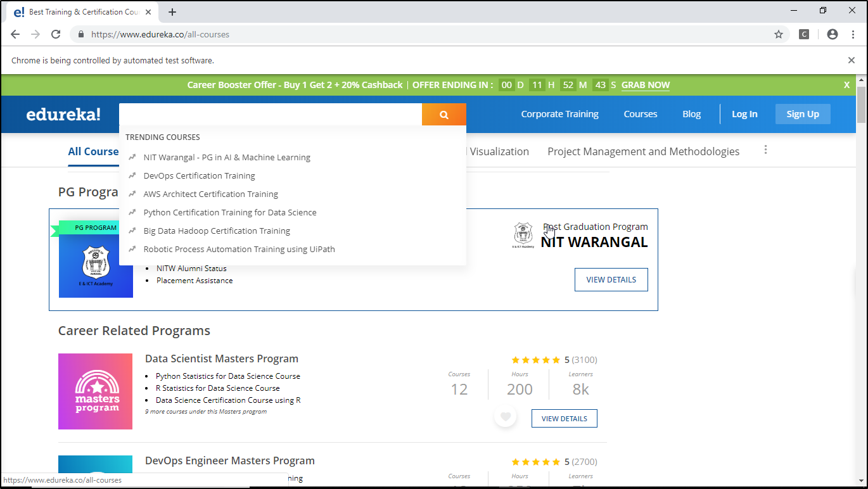Click the orange search magnifier button
Screen dimensions: 868x489
coord(444,115)
